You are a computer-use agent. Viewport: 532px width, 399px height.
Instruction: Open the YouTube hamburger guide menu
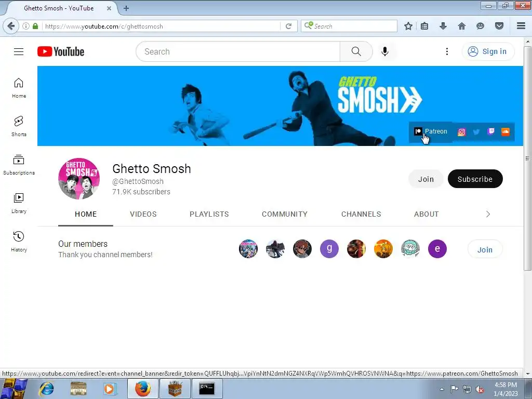coord(19,51)
